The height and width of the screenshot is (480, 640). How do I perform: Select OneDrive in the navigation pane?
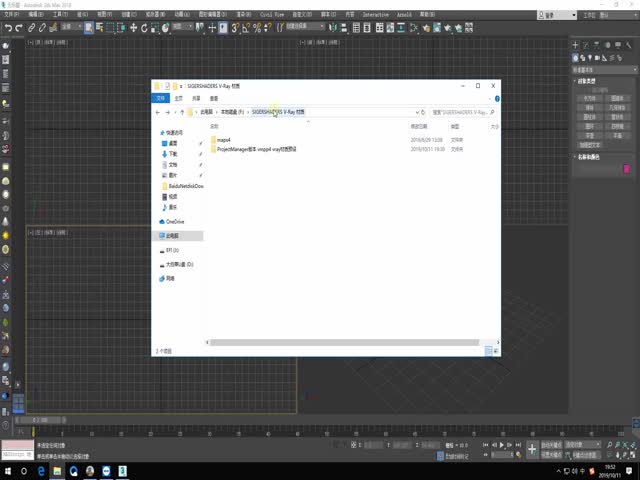tap(175, 221)
